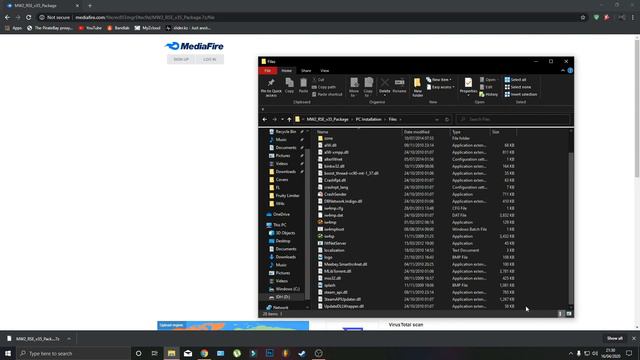Refresh the Explorer address bar location
Screen dimensions: 640x360
pyautogui.click(x=447, y=120)
